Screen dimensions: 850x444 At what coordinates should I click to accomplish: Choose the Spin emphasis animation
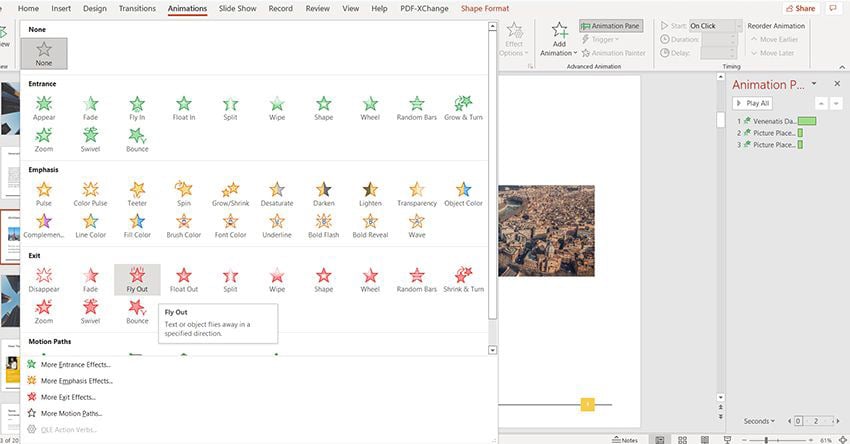[184, 192]
